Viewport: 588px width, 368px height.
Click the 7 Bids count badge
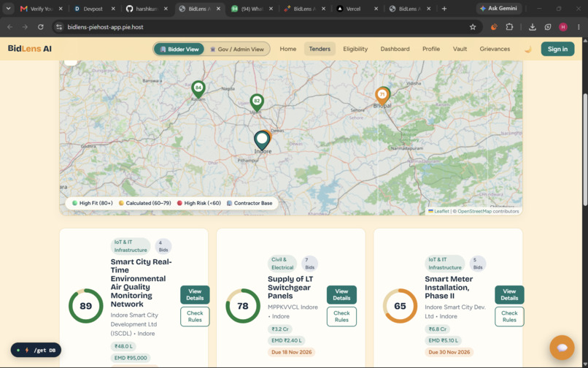(309, 264)
